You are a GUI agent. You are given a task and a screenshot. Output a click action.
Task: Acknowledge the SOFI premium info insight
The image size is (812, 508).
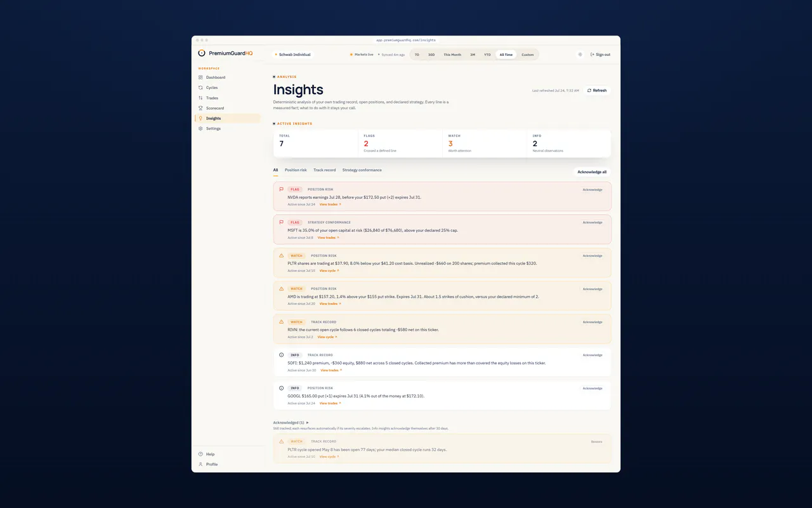[x=593, y=355]
